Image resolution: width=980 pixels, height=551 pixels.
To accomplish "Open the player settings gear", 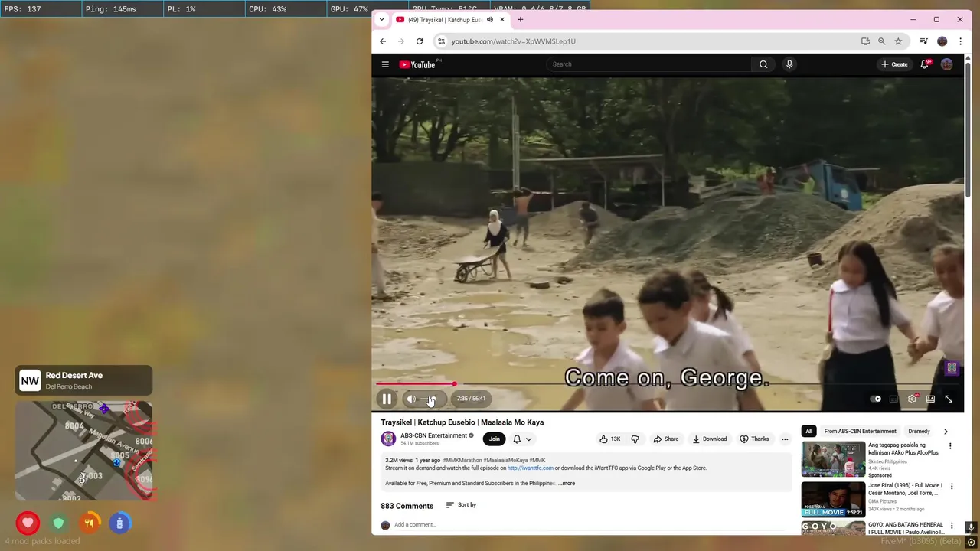I will pyautogui.click(x=912, y=399).
